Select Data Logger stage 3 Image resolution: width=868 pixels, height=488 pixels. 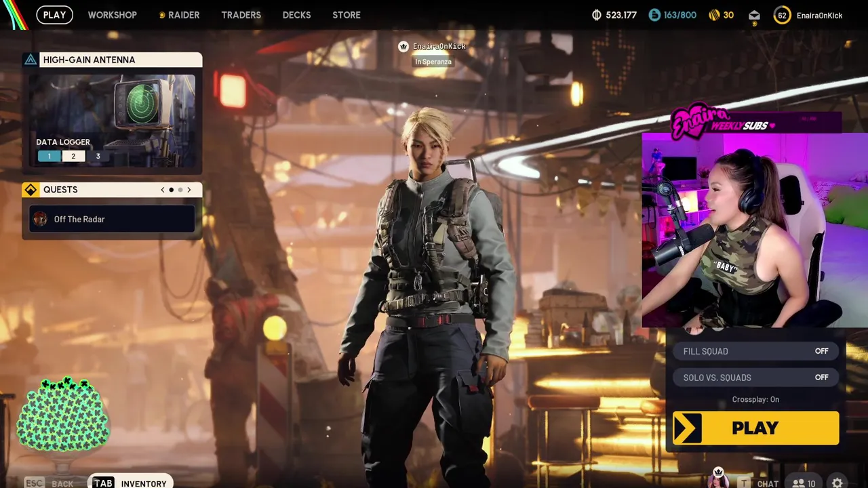coord(98,157)
